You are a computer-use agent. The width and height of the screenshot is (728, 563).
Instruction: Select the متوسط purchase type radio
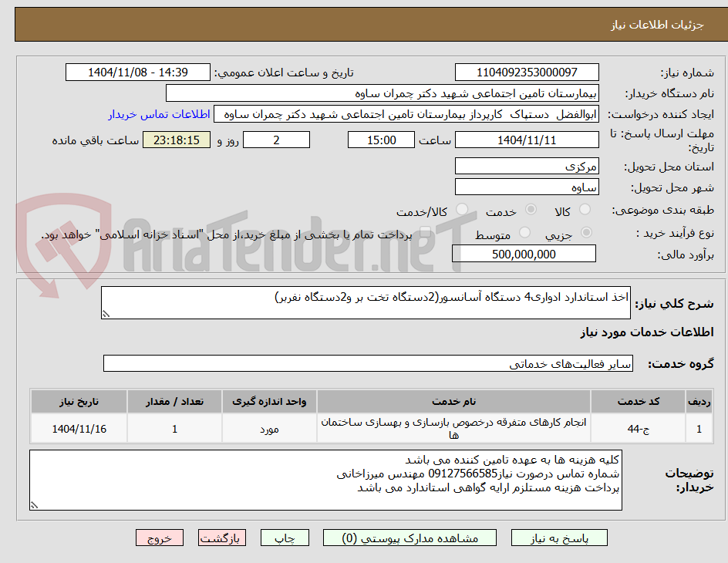point(524,233)
